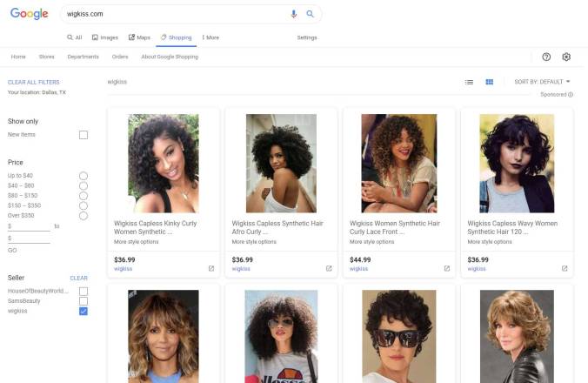Expand the More search tab menu
Image resolution: width=588 pixels, height=383 pixels.
pos(210,37)
